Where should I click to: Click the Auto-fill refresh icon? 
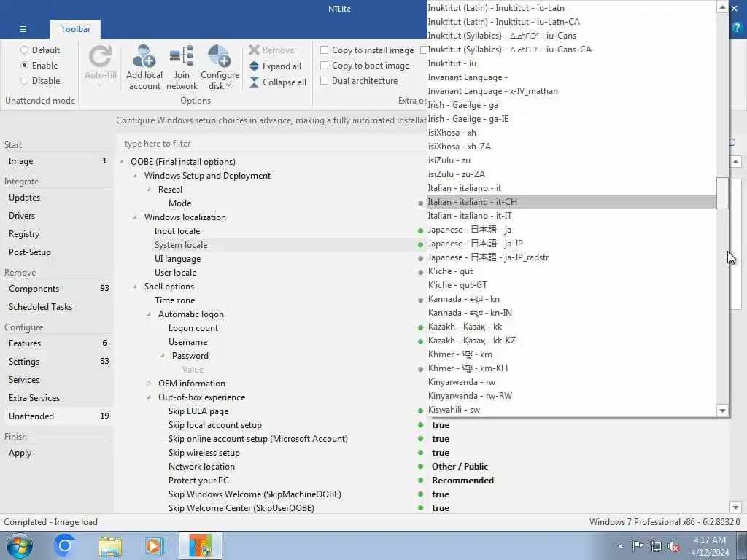point(101,57)
